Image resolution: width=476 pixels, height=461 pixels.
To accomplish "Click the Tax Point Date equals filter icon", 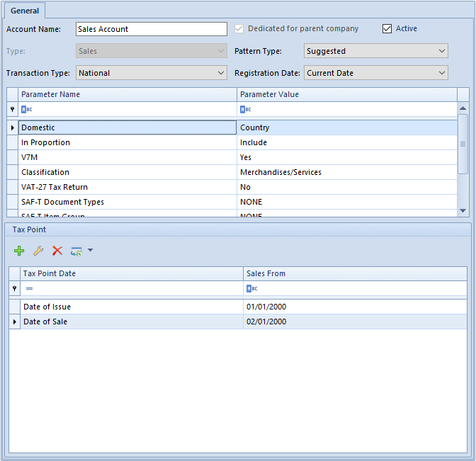I will tap(29, 288).
